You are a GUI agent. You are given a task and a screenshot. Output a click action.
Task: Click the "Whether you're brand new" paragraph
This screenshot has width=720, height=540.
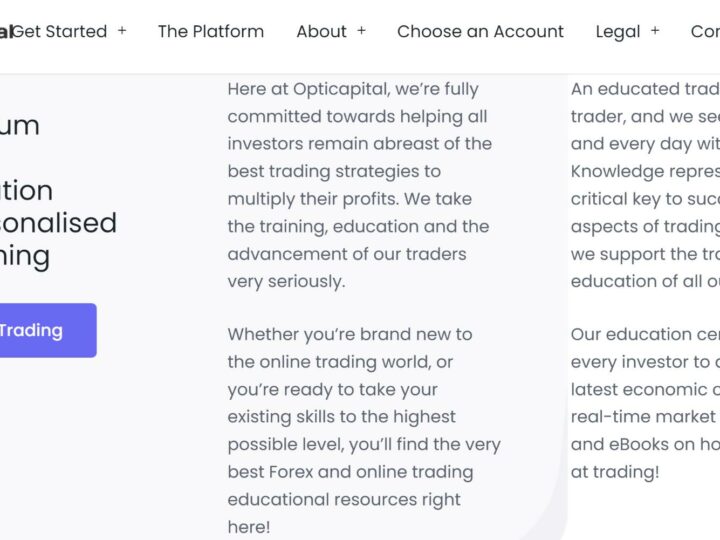point(364,430)
